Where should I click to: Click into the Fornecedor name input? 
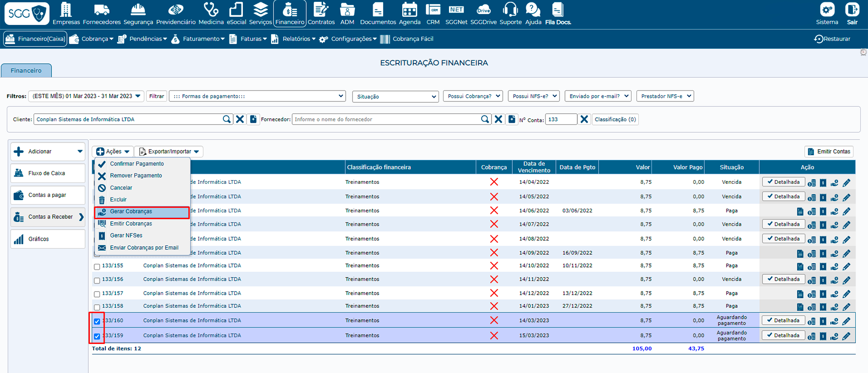[x=386, y=119]
